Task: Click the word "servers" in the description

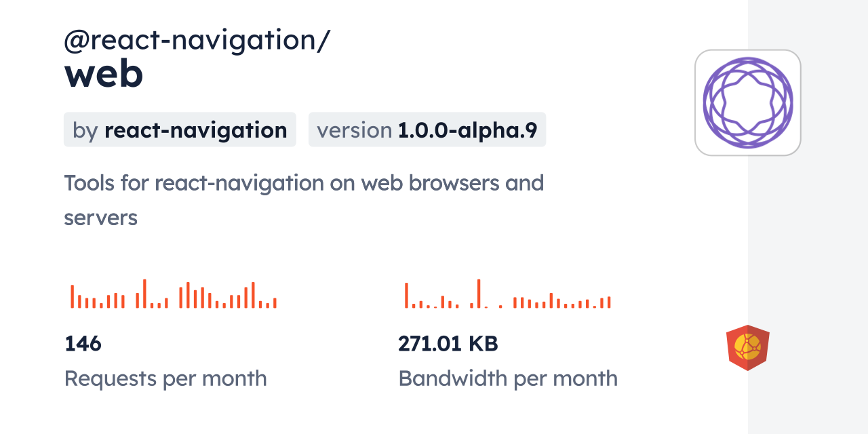Action: pos(100,218)
